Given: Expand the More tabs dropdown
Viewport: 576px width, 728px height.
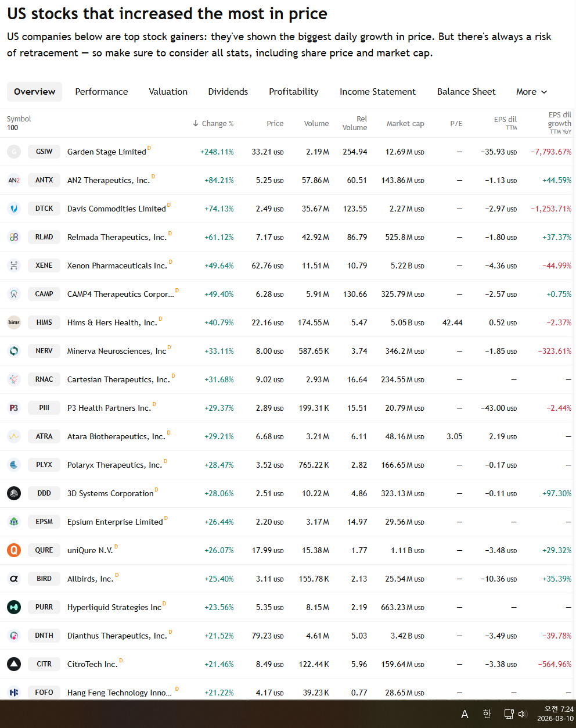Looking at the screenshot, I should (531, 92).
